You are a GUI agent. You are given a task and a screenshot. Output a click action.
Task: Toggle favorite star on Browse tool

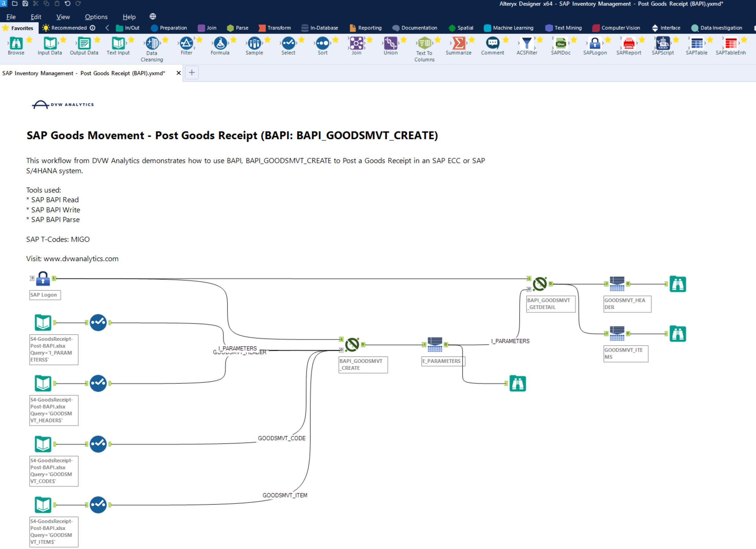(29, 40)
